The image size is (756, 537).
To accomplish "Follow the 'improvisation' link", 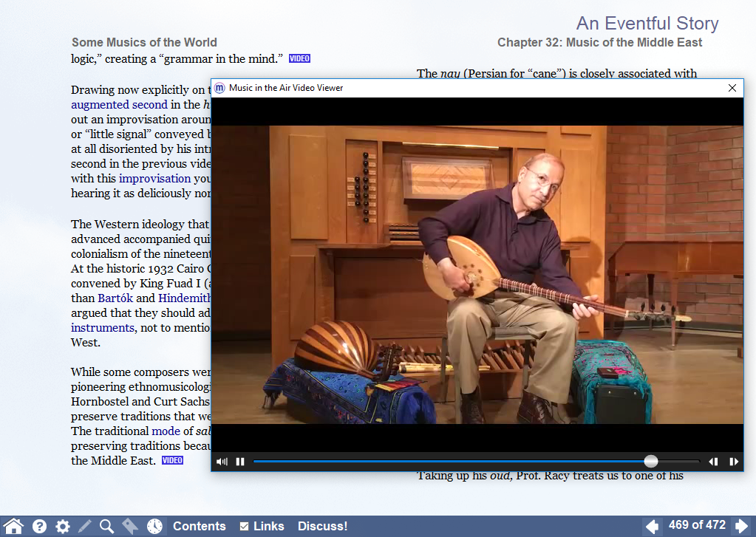I will [x=154, y=178].
